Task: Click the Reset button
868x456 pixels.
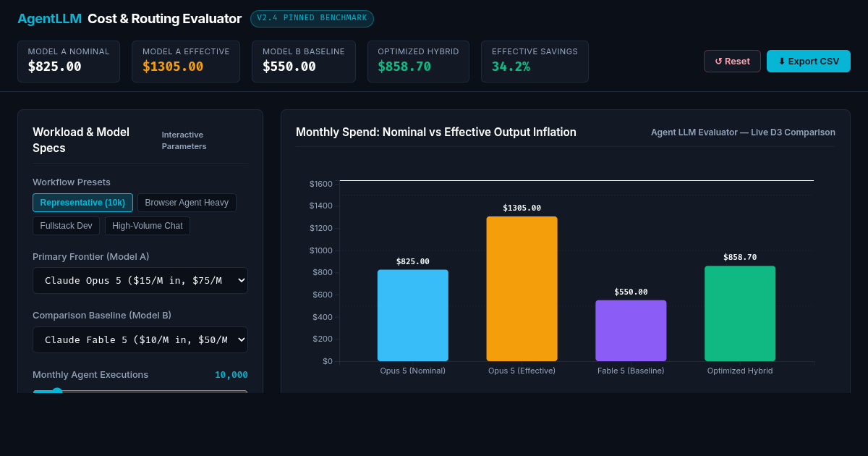Action: coord(732,61)
